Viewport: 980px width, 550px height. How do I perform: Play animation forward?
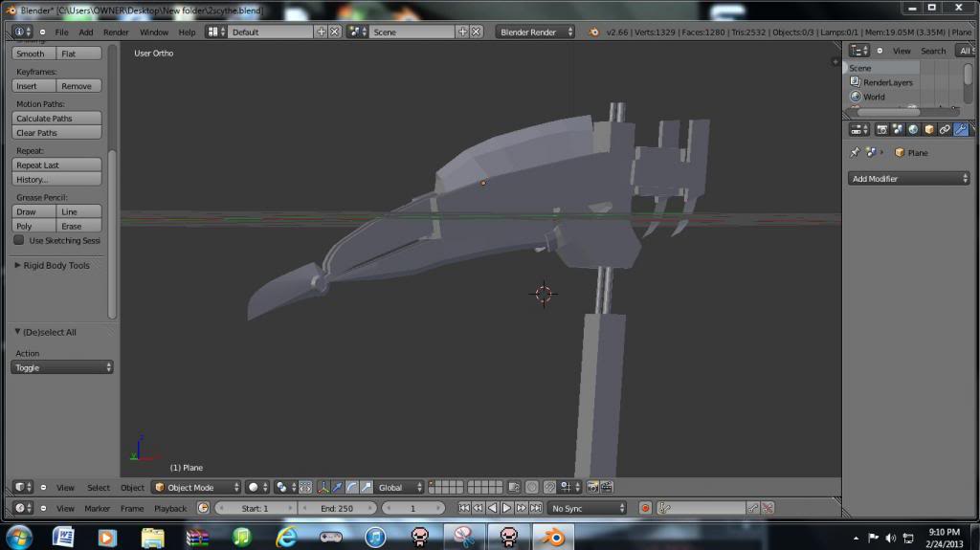click(507, 508)
